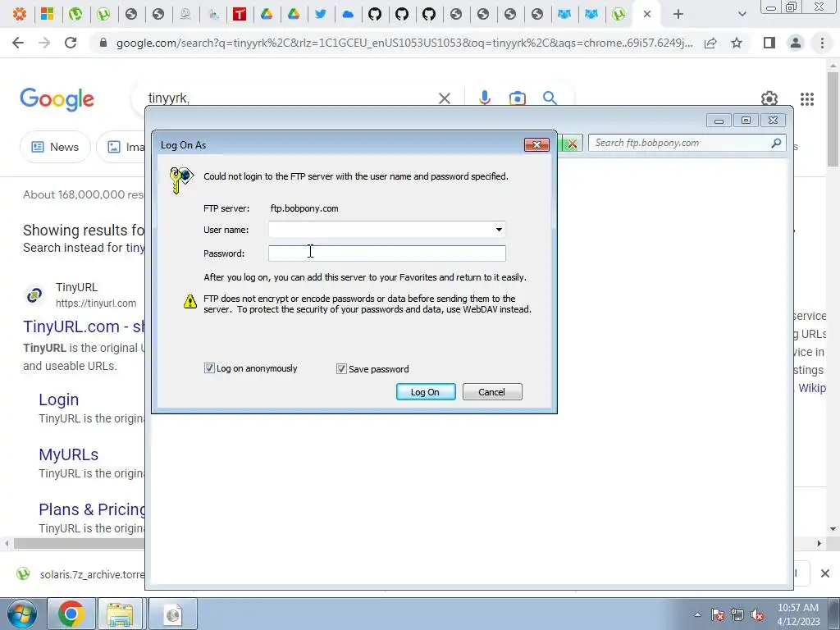Go back to the previous page in Chrome
840x630 pixels.
[x=18, y=43]
